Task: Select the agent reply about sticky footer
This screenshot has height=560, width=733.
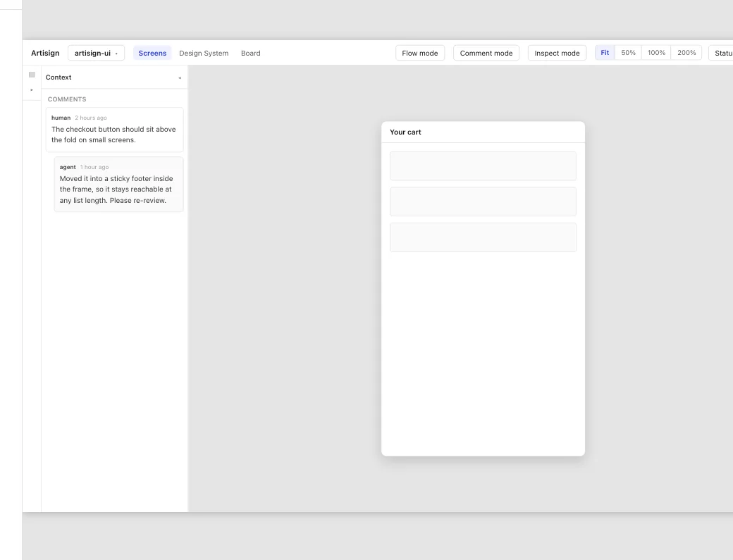Action: (118, 185)
